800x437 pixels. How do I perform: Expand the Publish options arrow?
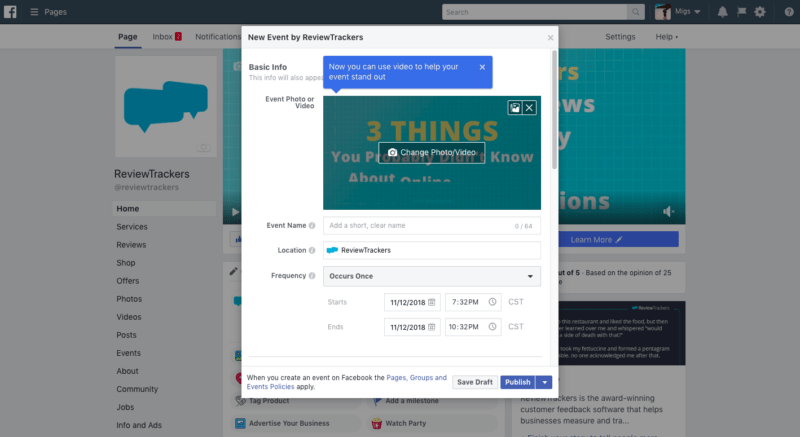544,382
